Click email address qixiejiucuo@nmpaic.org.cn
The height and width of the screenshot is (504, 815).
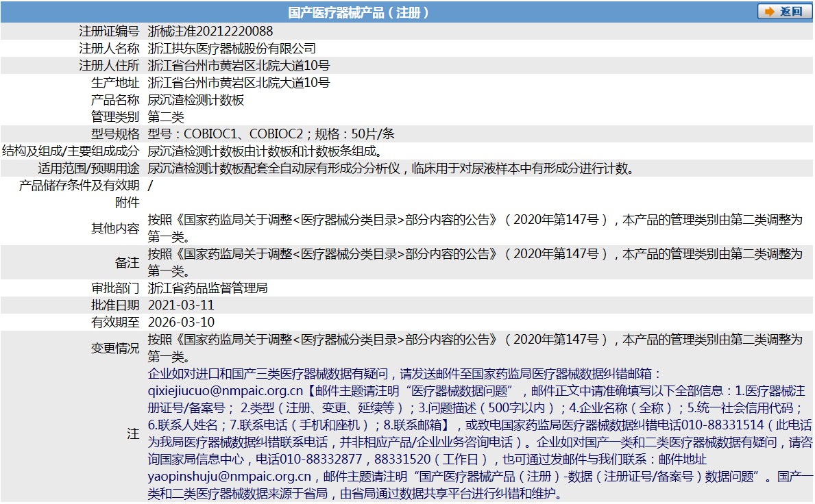pyautogui.click(x=225, y=391)
